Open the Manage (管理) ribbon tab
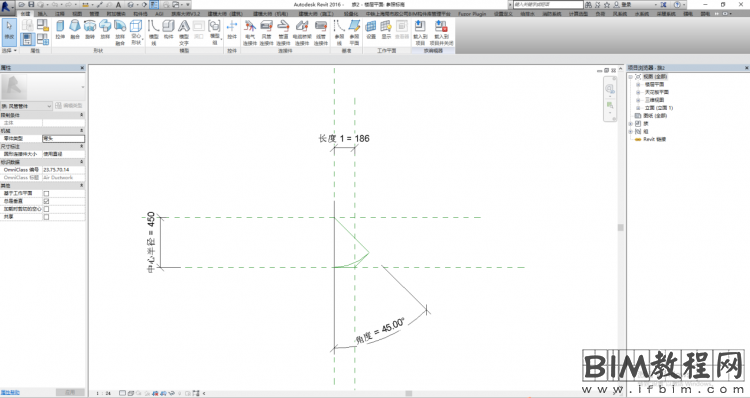The height and width of the screenshot is (398, 750). [x=94, y=14]
